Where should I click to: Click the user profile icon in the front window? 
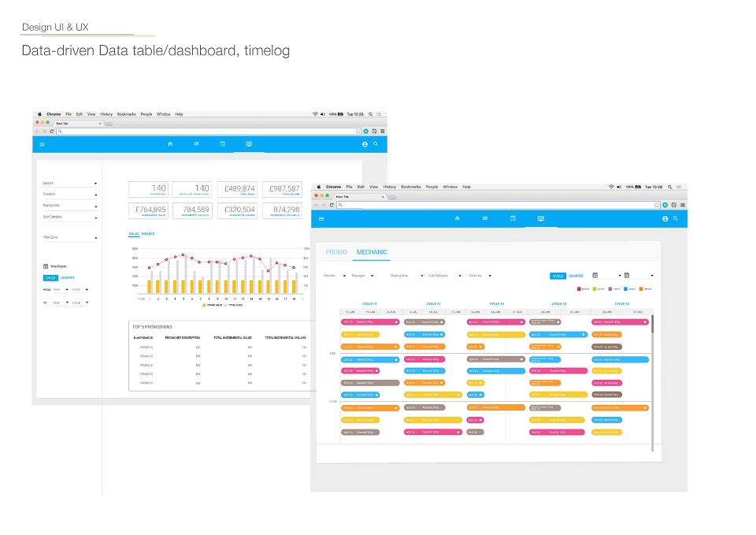tap(665, 218)
